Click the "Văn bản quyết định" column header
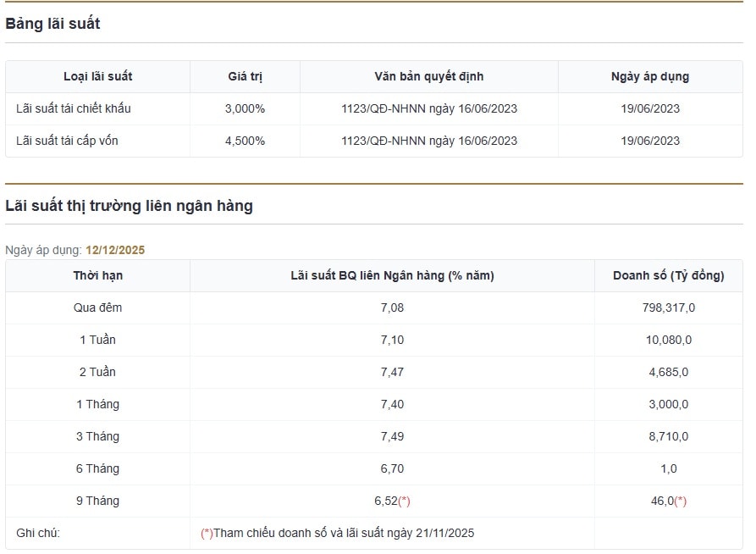Screen dimensions: 756x554 428,76
